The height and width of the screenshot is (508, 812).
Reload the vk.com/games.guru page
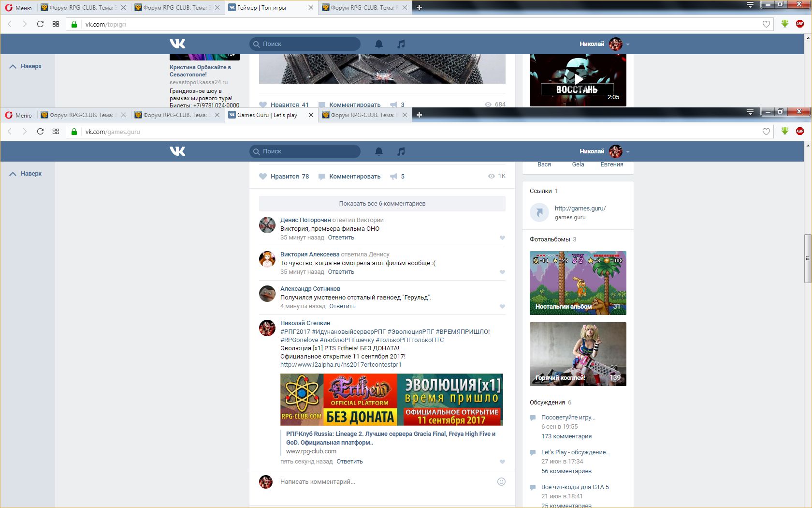pos(40,132)
